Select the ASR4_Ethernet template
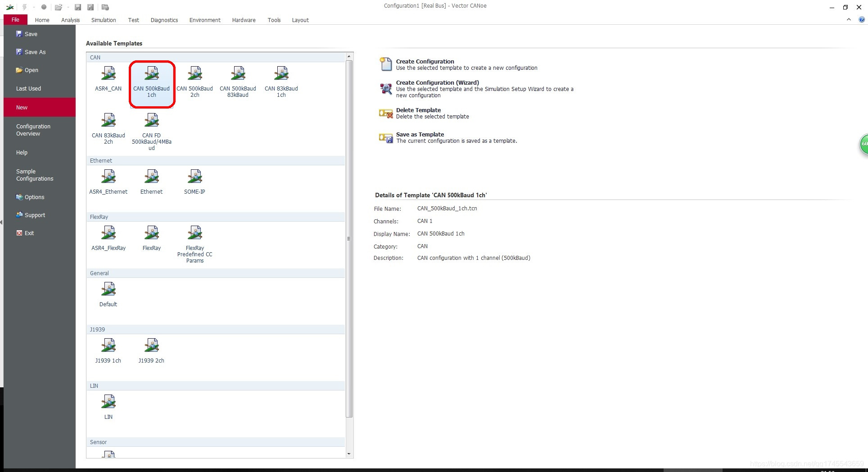The image size is (868, 472). coord(108,182)
